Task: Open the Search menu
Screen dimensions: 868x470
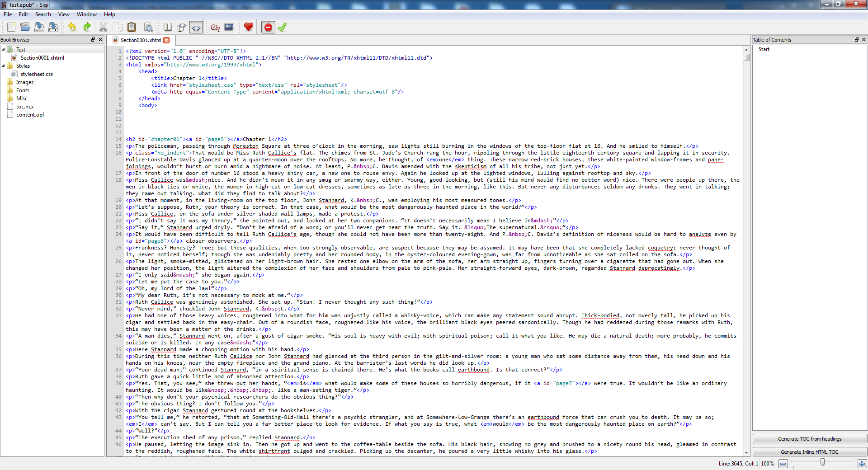Action: 43,14
